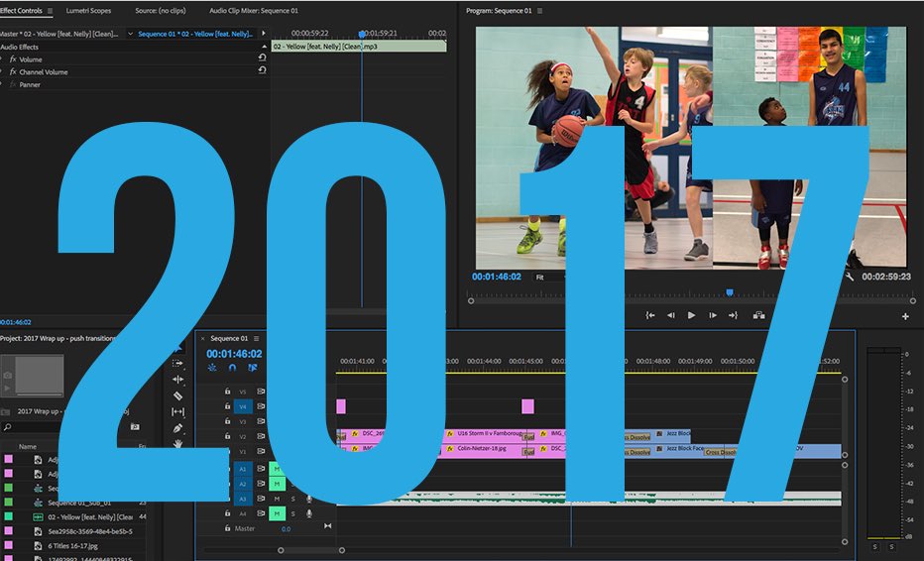Click Program monitor playhead marker
Image resolution: width=924 pixels, height=561 pixels.
[730, 292]
